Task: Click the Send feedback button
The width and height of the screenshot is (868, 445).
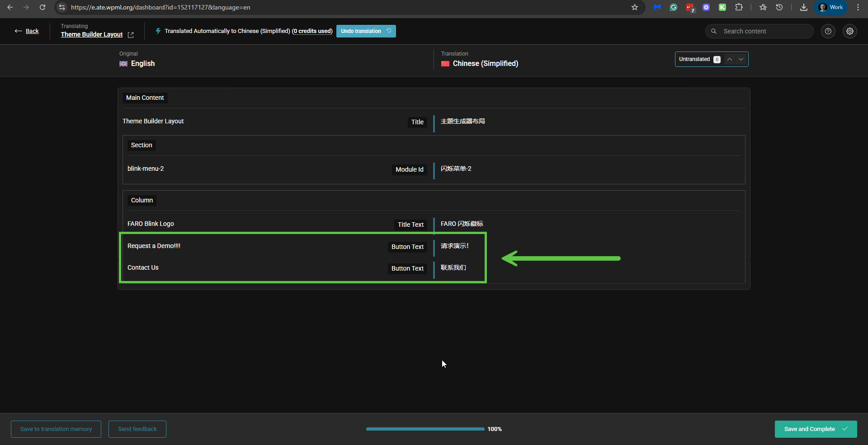Action: click(137, 429)
